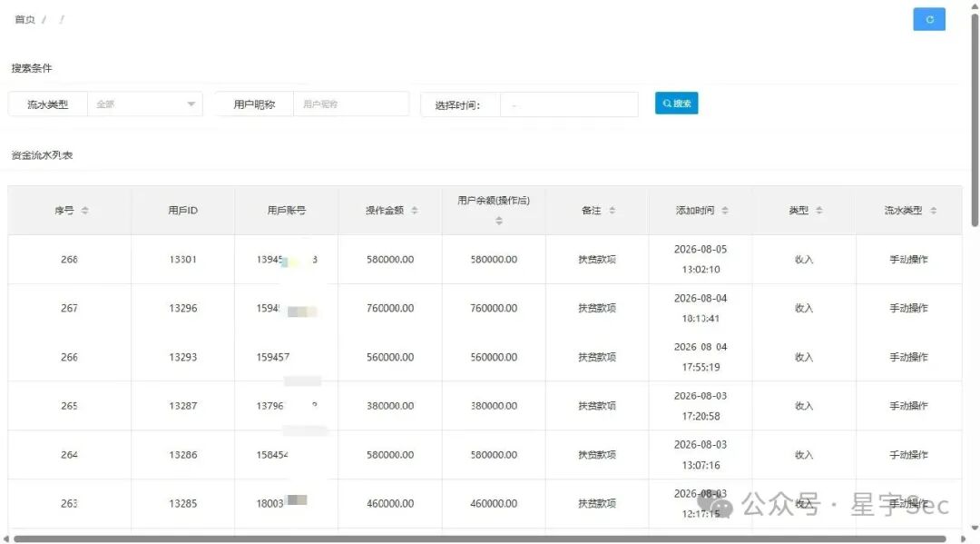This screenshot has height=544, width=980.
Task: Click timestamp 2026-08-03 13:07:16
Action: 701,455
